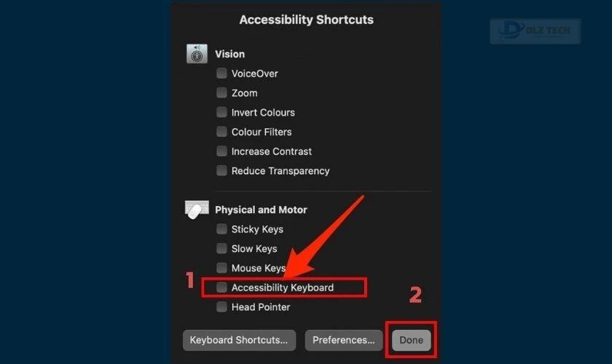
Task: Click the Physical and Motor heading
Action: pyautogui.click(x=261, y=210)
